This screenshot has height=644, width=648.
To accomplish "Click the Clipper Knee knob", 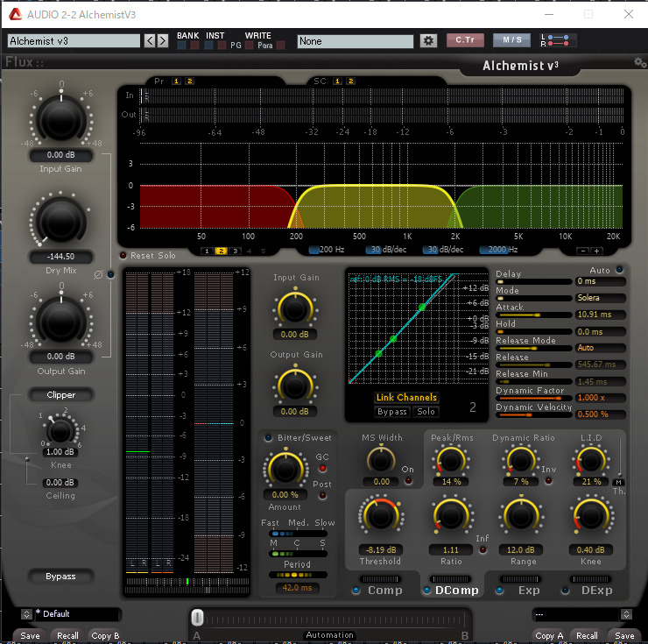I will pos(60,431).
